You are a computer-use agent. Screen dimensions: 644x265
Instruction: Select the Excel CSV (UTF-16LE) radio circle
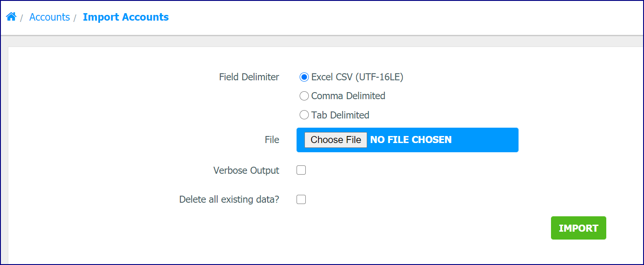[304, 77]
